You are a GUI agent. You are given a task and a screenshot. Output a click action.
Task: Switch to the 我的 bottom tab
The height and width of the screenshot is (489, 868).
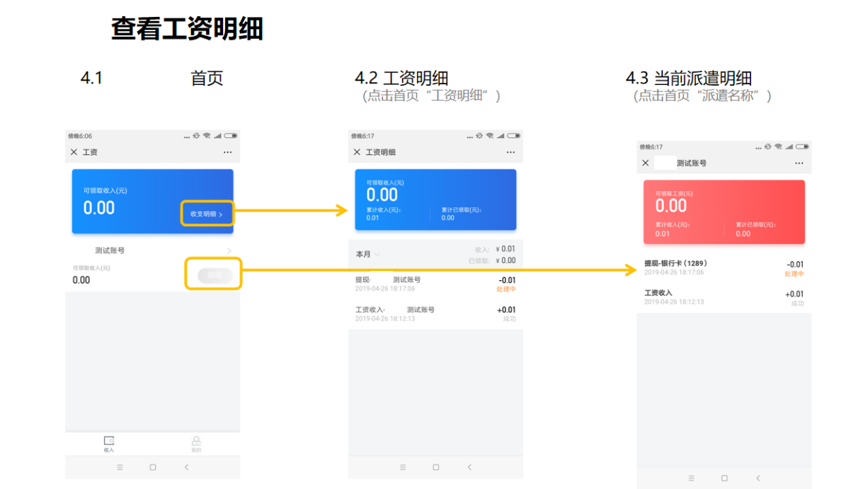click(x=196, y=444)
